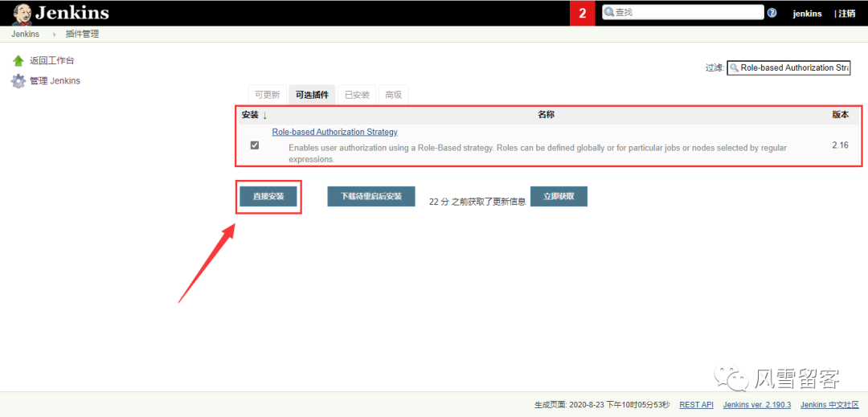This screenshot has width=868, height=417.
Task: Click the Jenkins title text in header
Action: (72, 13)
